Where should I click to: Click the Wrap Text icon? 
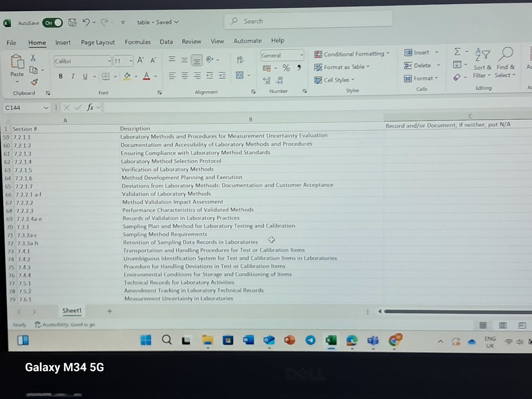[239, 60]
